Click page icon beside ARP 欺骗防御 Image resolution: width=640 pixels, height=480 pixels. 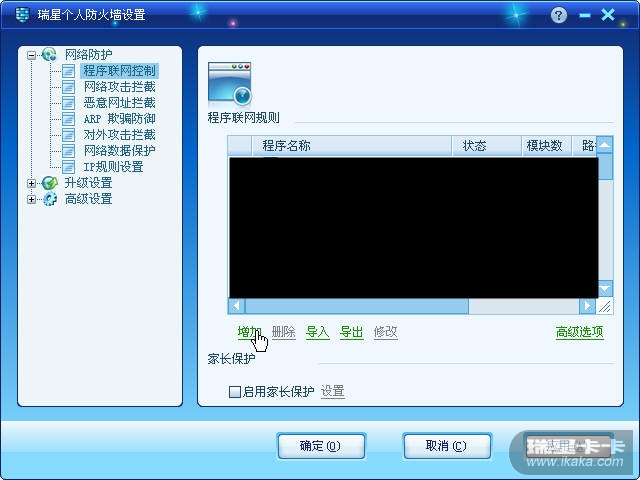68,119
